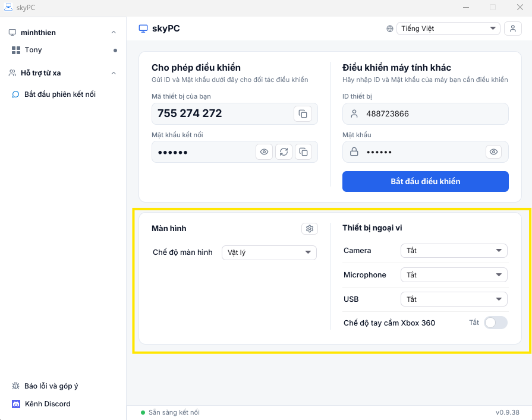The image size is (532, 420).
Task: Click the lock icon in password field
Action: click(x=354, y=151)
